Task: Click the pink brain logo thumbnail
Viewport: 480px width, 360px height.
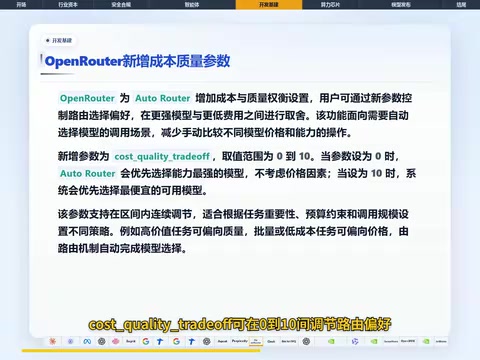Action: [116, 341]
